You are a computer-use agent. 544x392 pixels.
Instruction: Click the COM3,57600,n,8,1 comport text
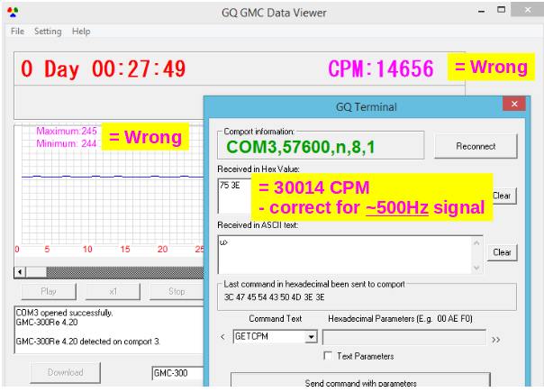click(301, 147)
